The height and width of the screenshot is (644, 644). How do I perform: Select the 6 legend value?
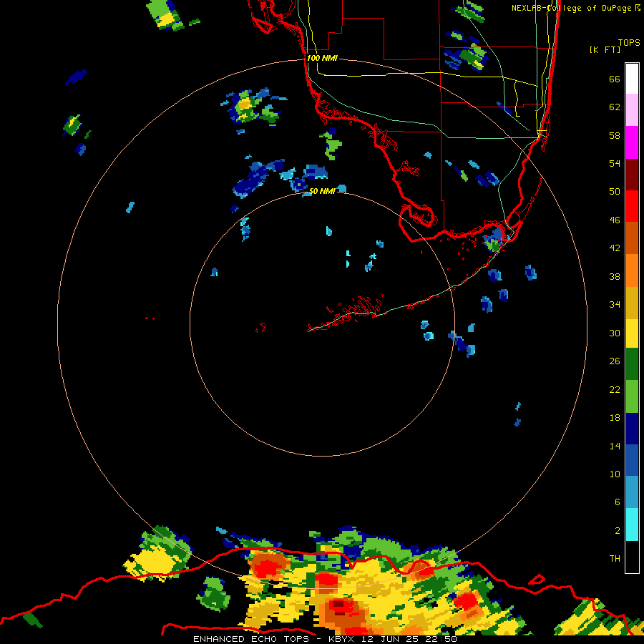pyautogui.click(x=617, y=502)
